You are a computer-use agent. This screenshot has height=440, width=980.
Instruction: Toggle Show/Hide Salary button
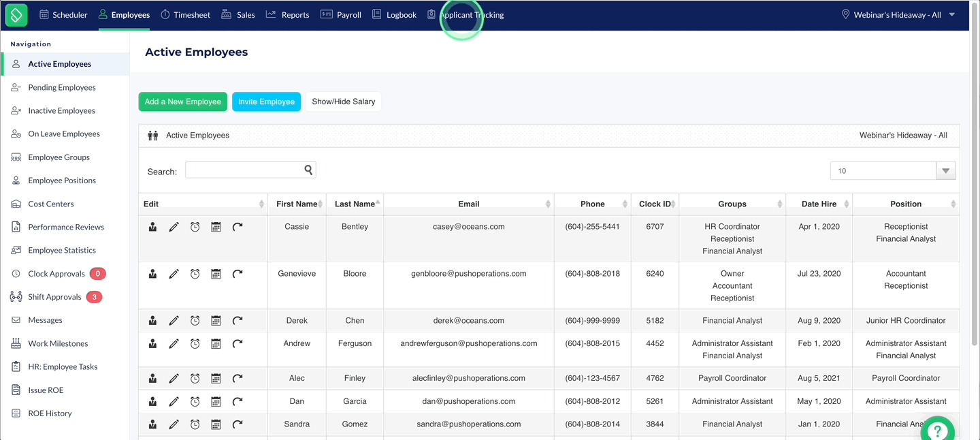click(x=344, y=101)
